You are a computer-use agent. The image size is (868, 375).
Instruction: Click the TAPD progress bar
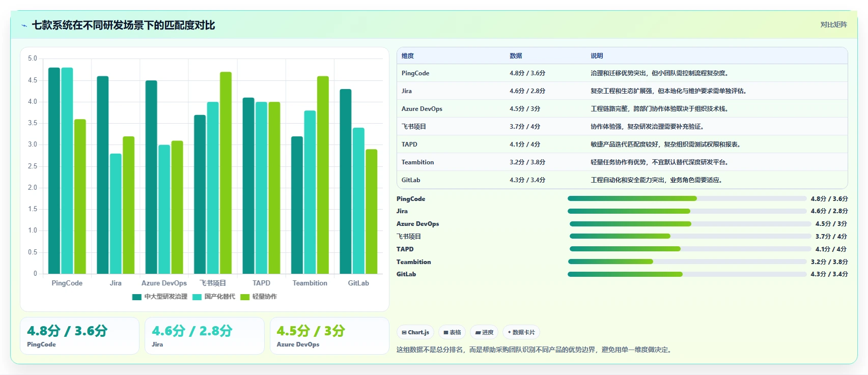(x=690, y=249)
